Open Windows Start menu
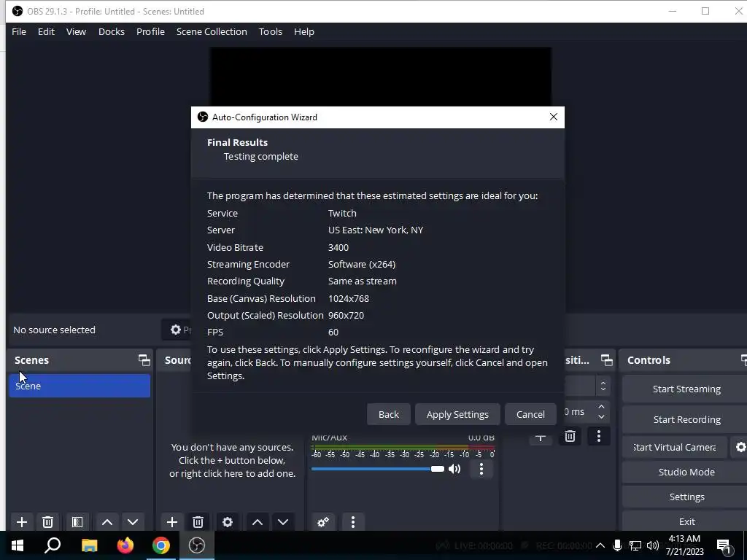The height and width of the screenshot is (560, 747). pyautogui.click(x=18, y=545)
